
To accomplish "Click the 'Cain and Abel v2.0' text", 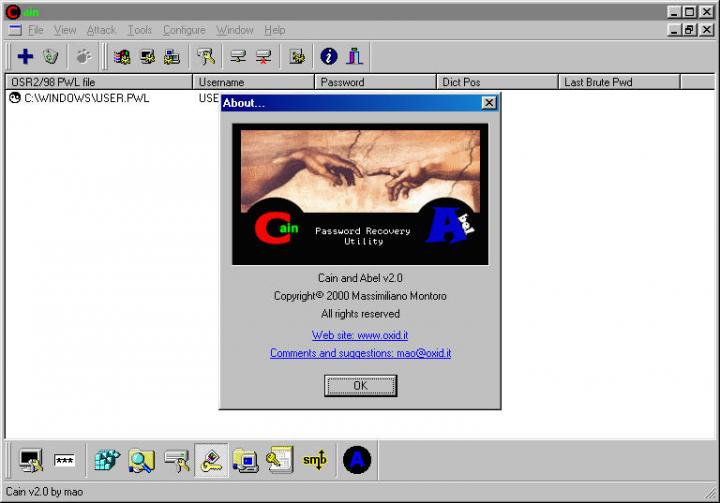I will (360, 278).
